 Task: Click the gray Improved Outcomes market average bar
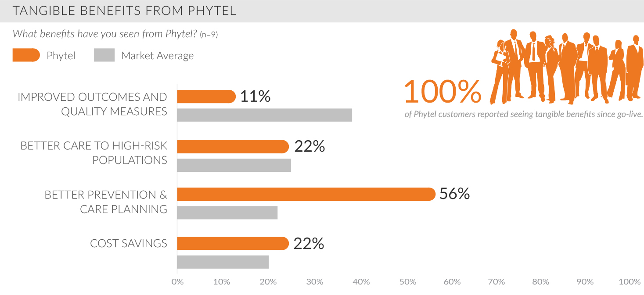point(264,115)
